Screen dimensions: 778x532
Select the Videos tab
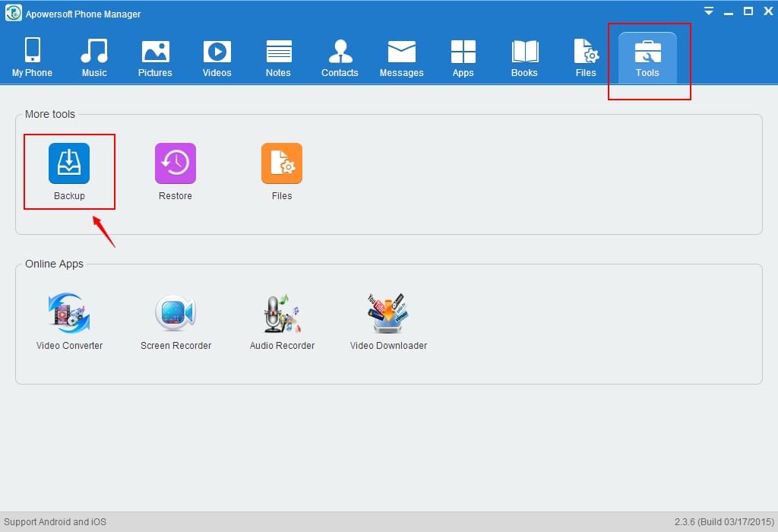click(x=217, y=58)
